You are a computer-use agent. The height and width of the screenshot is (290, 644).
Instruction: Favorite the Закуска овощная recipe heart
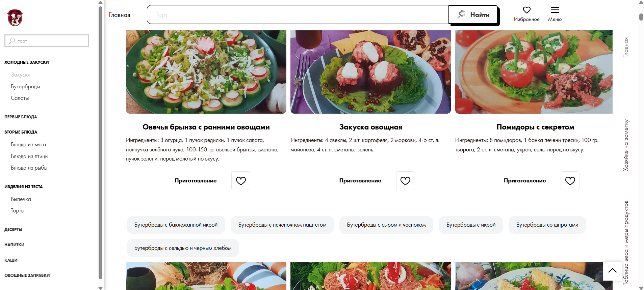[405, 181]
